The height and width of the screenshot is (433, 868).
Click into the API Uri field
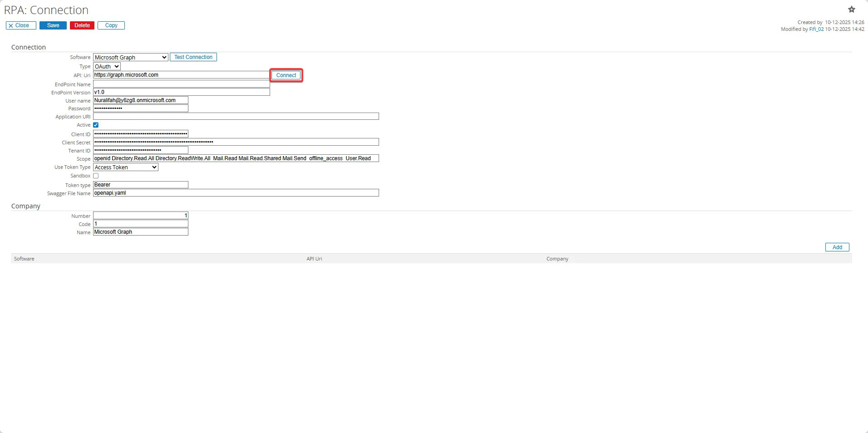[x=181, y=75]
